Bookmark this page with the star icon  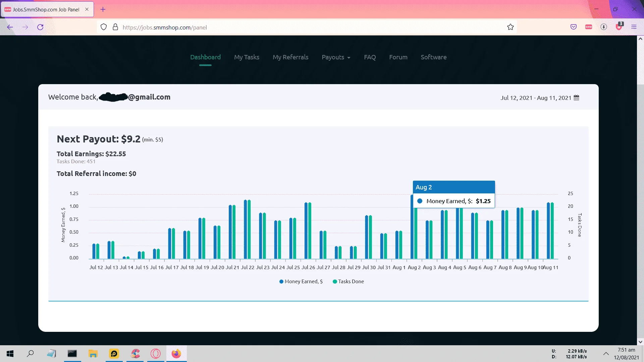511,27
